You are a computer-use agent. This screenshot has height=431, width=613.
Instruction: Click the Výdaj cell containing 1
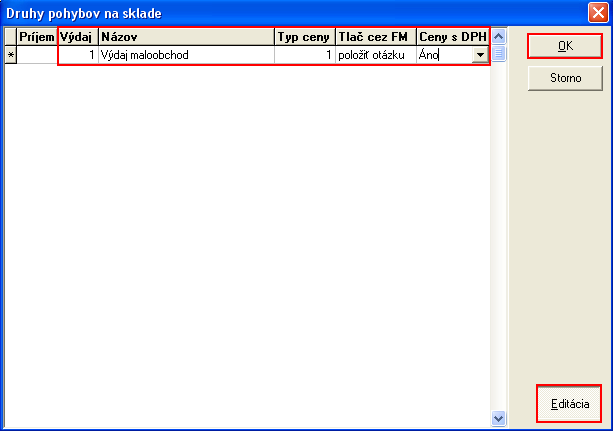coord(77,55)
